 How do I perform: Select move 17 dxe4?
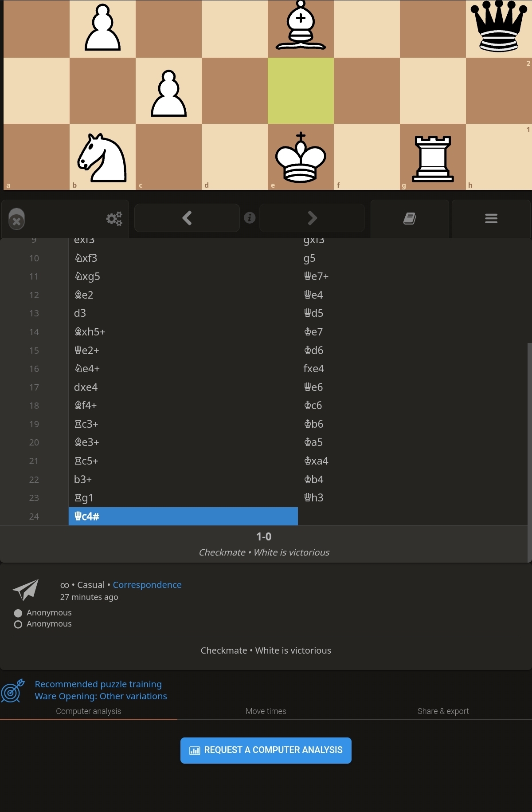[183, 387]
